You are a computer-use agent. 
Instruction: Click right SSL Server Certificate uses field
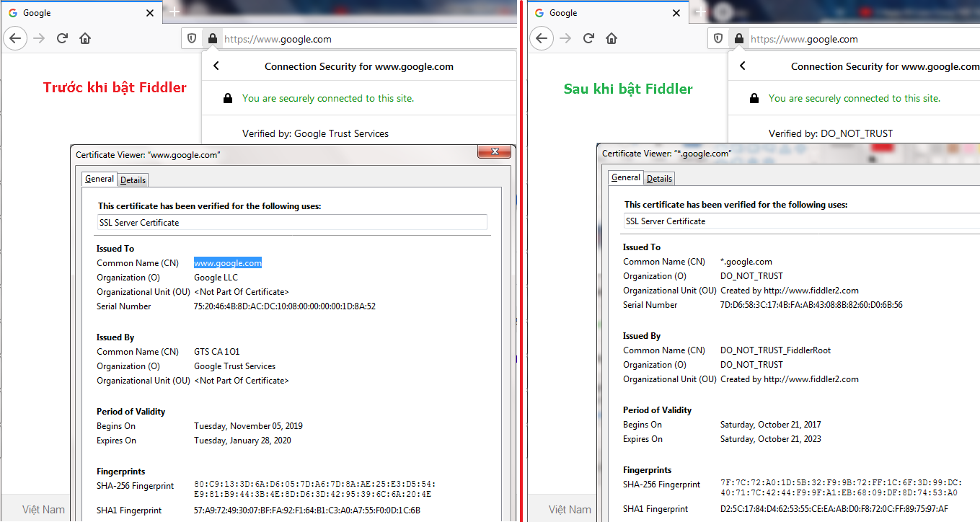pyautogui.click(x=802, y=221)
